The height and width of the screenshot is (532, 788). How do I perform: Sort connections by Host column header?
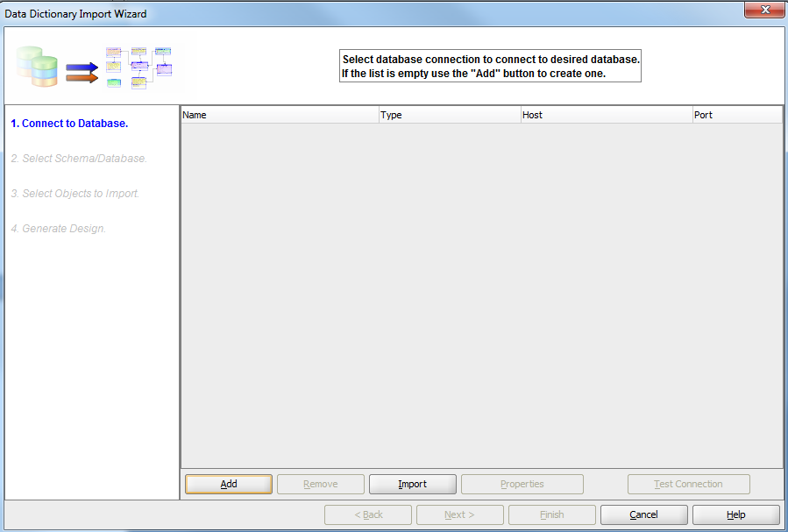(x=607, y=115)
